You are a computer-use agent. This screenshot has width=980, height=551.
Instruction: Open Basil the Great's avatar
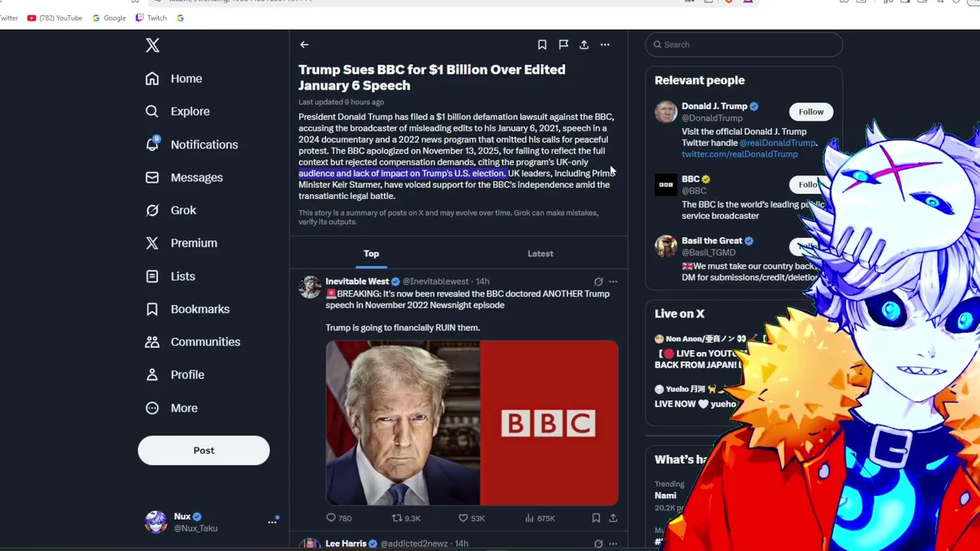[x=666, y=246]
